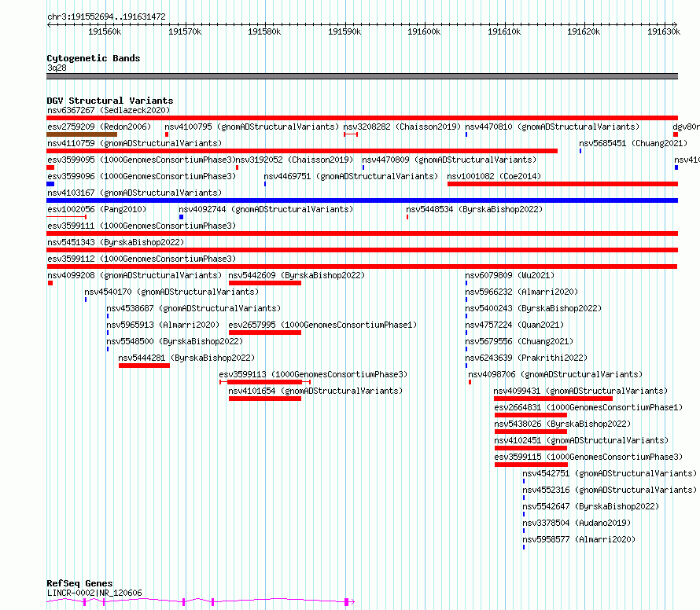
Task: Click the 191590k ruler tick label
Action: coord(344,31)
